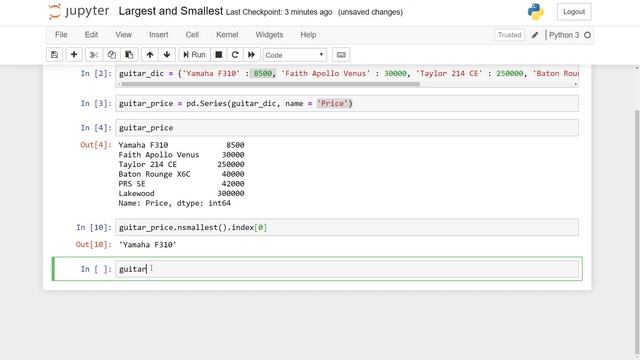640x360 pixels.
Task: Click the Name: Price, dtype: int64 line
Action: 174,203
